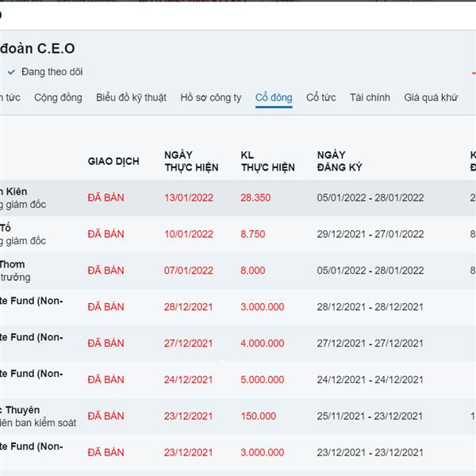Click the 'NGÀY ĐĂNG KÝ' column header

coord(340,161)
